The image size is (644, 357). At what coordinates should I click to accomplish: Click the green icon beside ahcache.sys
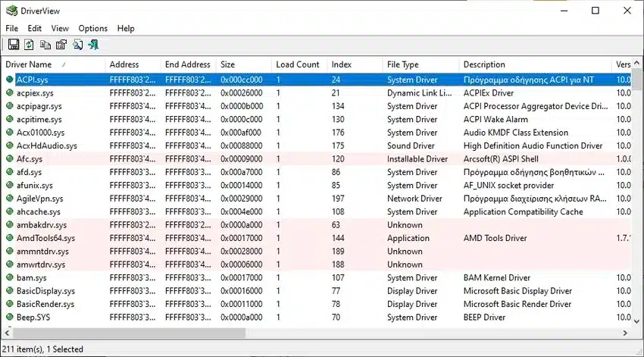[x=9, y=211]
